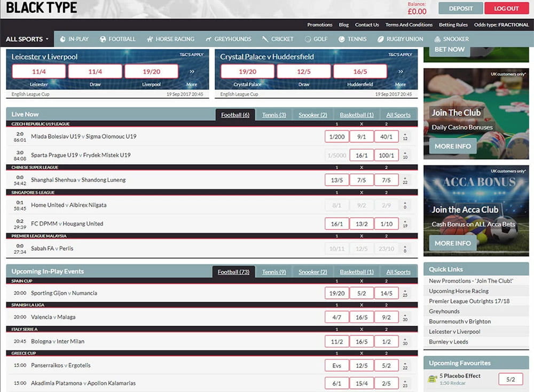Screen dimensions: 534x392
Task: Select 13/5 odds for Shanghai Shenhua
Action: point(337,180)
